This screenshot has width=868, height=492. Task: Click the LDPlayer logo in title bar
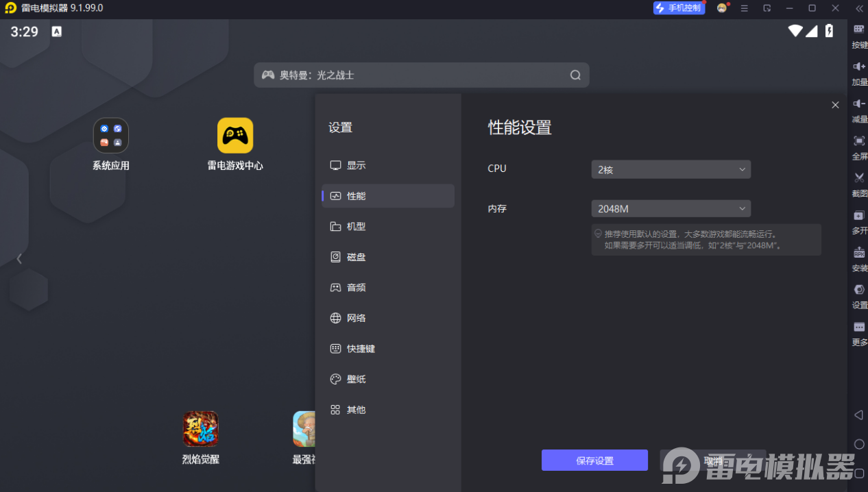tap(10, 8)
